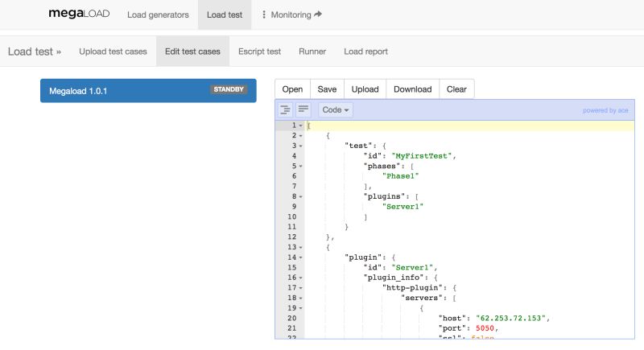Switch to Upload test cases tab
Image resolution: width=644 pixels, height=350 pixels.
point(113,51)
